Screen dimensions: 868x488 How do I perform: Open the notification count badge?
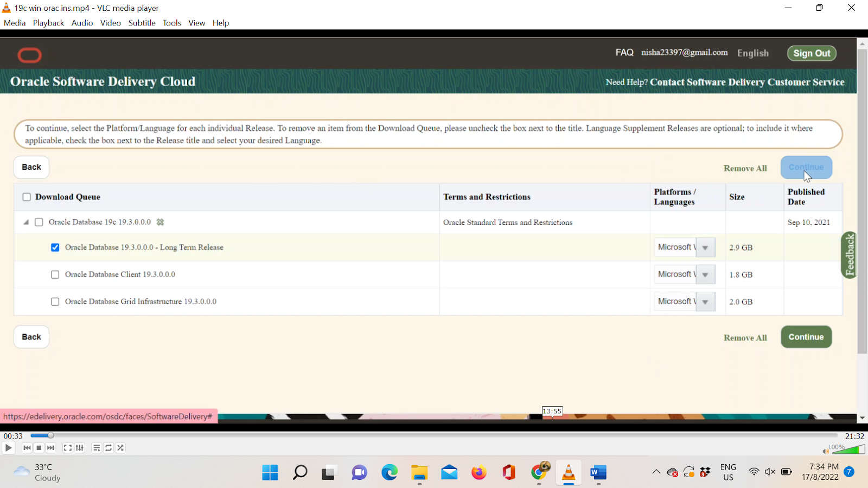pyautogui.click(x=850, y=472)
